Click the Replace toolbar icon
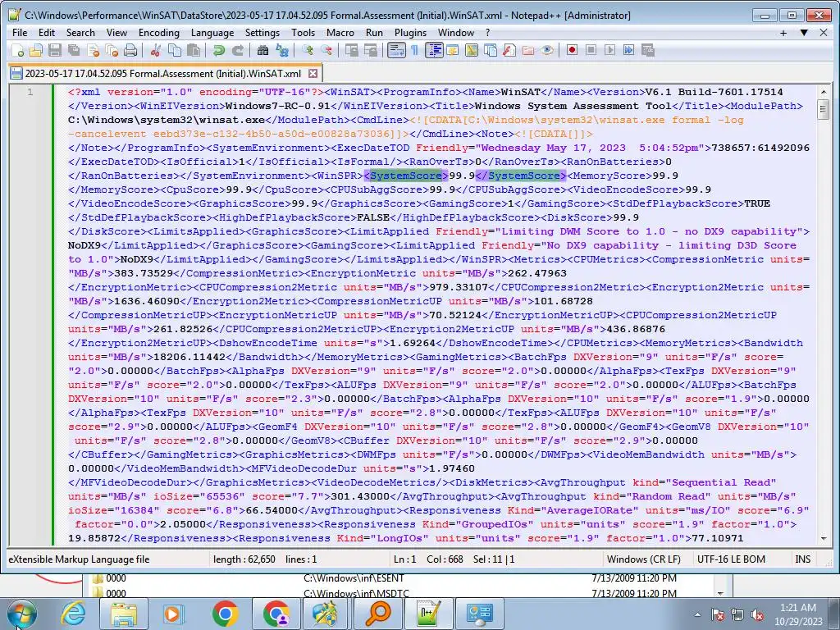840x630 pixels. 282,50
